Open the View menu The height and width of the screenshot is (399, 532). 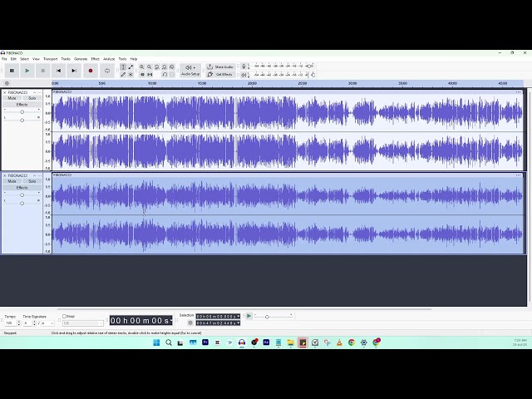point(36,59)
